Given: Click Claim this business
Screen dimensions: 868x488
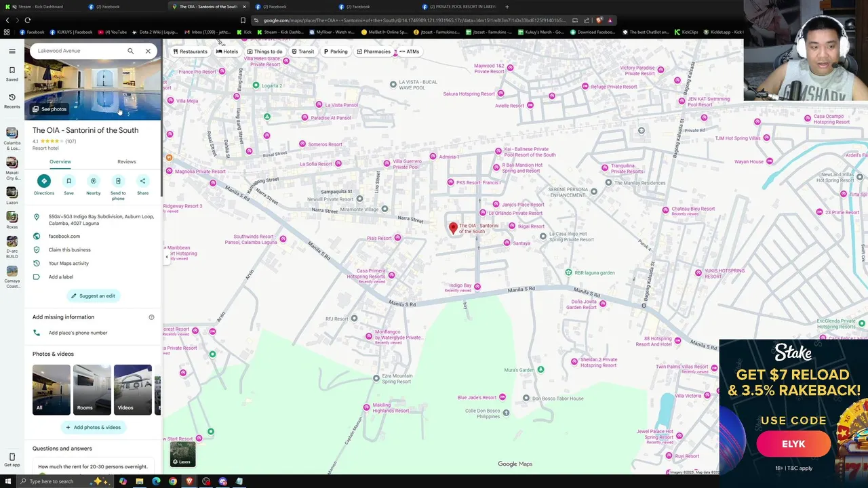Looking at the screenshot, I should coord(69,249).
